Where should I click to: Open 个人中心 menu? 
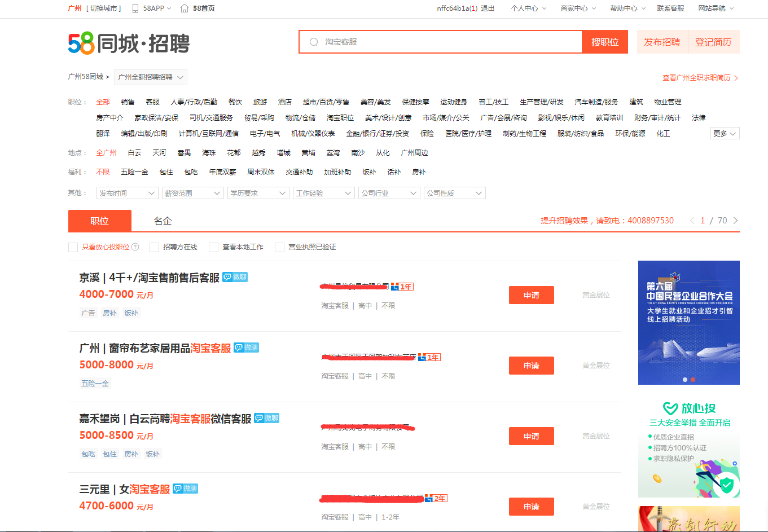coord(528,8)
